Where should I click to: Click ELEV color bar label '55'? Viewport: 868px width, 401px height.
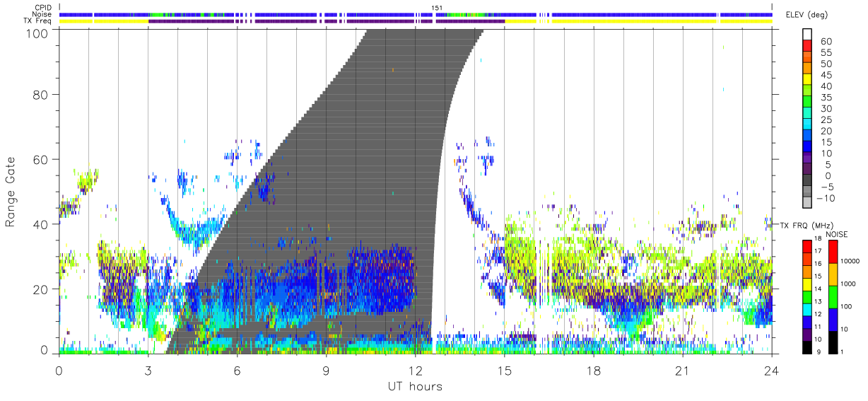point(825,52)
